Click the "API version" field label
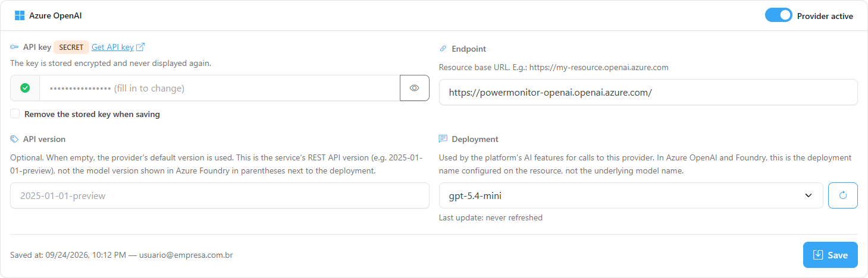Viewport: 868px width, 278px height. pos(45,139)
